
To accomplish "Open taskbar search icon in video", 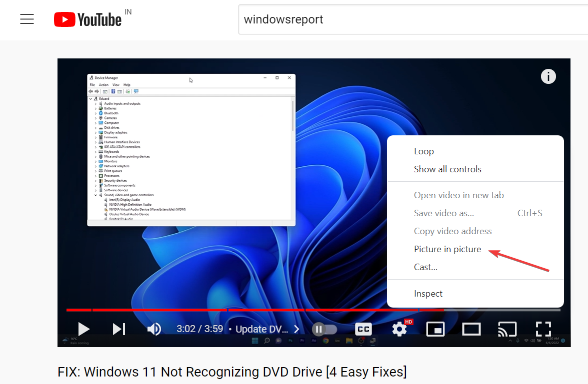I will [x=266, y=341].
